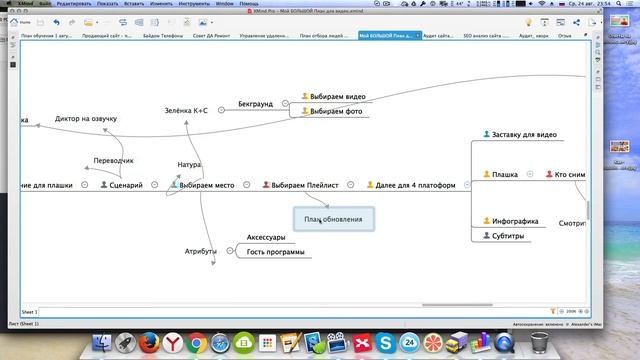Collapse the Атрибуты branch
Viewport: 640px width, 360px height.
tap(230, 251)
